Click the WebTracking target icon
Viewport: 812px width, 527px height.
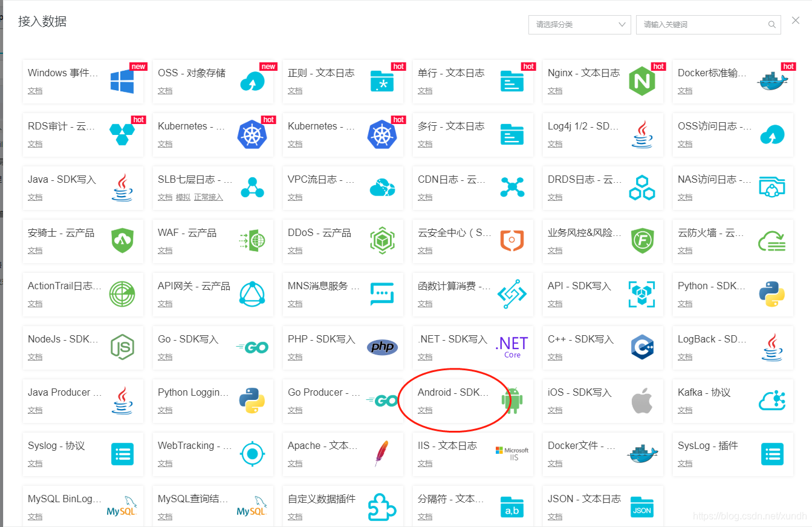(252, 454)
